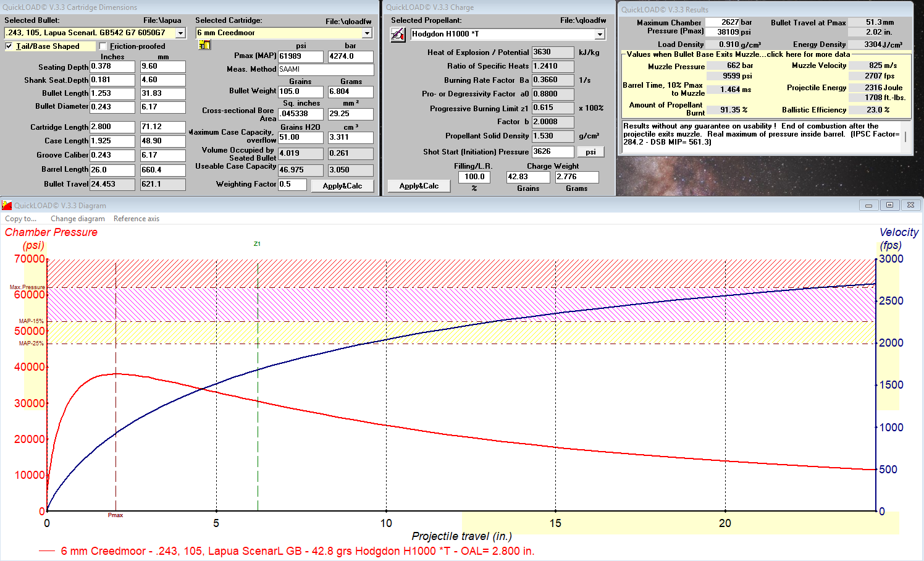Click the Bullet Diameter inches field

[112, 107]
